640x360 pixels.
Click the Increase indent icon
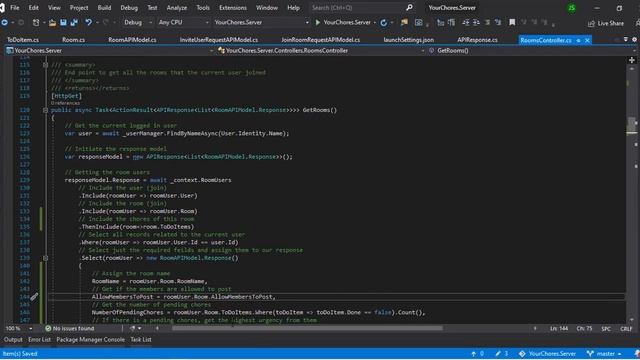point(476,22)
